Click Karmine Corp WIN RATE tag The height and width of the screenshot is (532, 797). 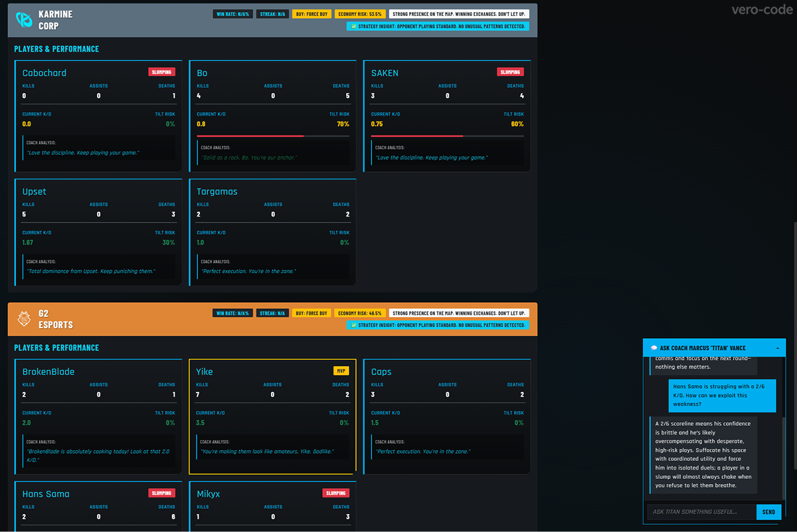point(233,14)
